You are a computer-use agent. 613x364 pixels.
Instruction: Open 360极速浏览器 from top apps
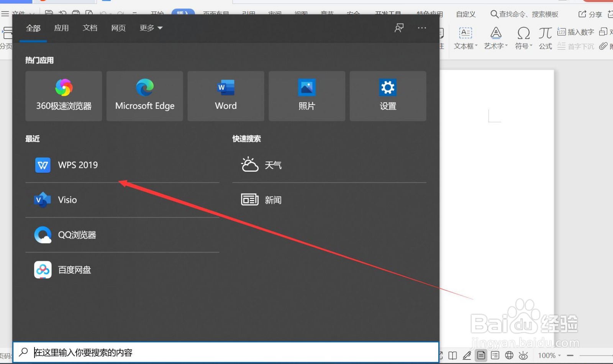[x=64, y=96]
